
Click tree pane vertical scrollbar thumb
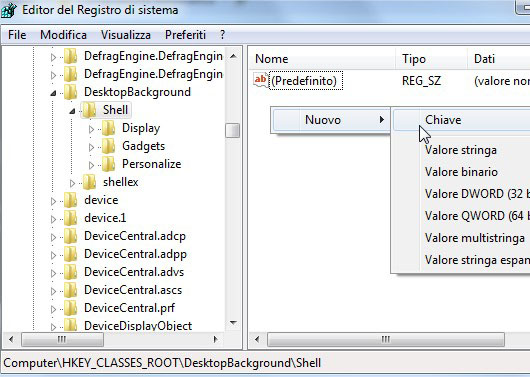pyautogui.click(x=233, y=130)
